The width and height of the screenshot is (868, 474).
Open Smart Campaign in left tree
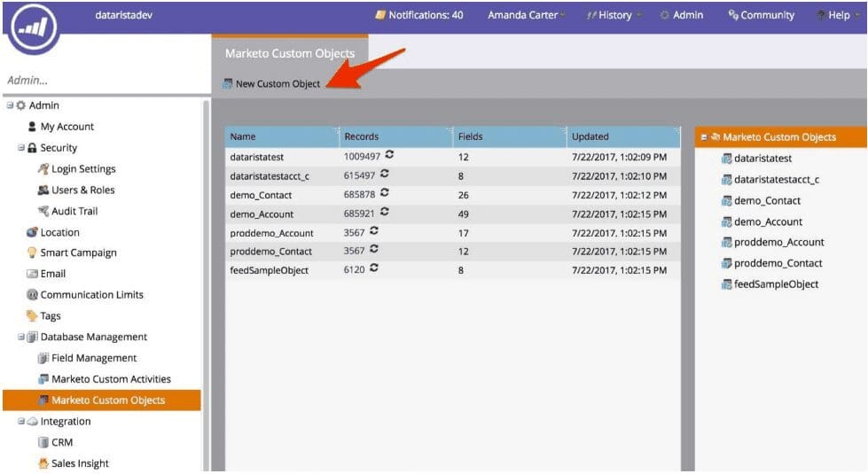(x=78, y=253)
